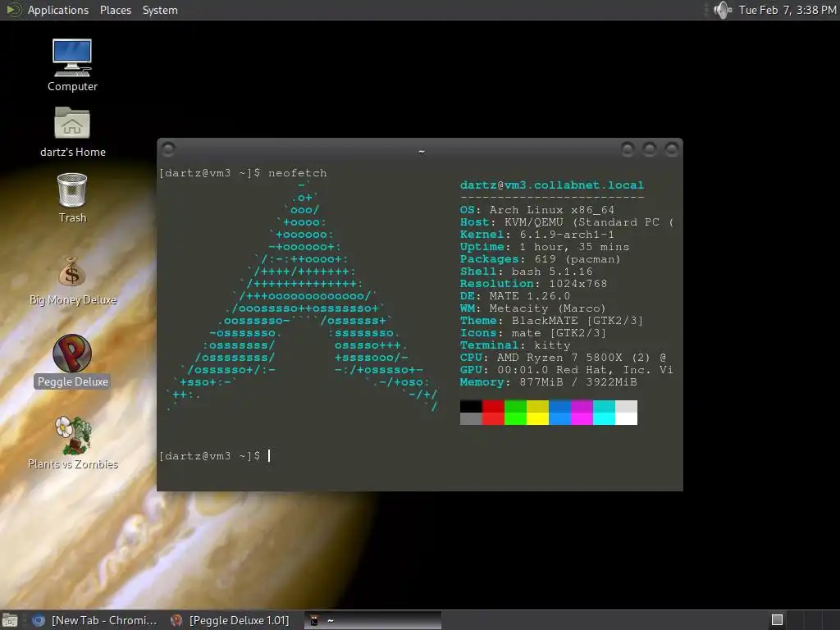The width and height of the screenshot is (840, 630).
Task: Click the red color block in neofetch palette
Action: click(493, 413)
